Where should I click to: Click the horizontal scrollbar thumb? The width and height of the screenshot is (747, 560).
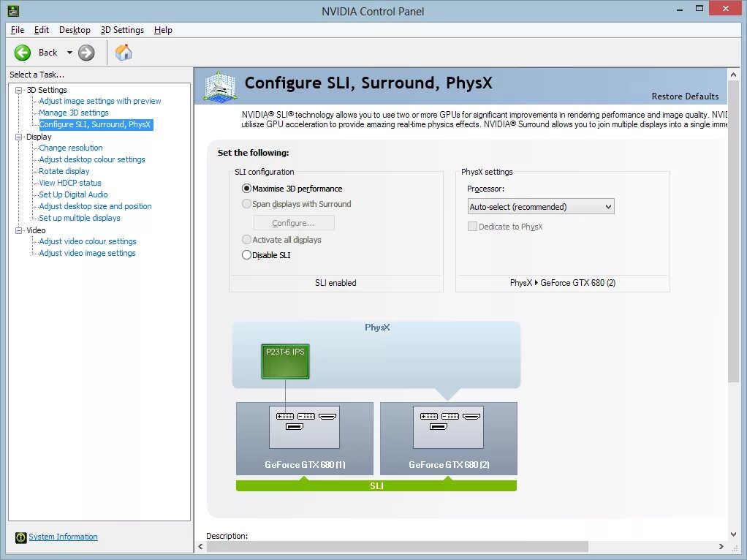tap(398, 547)
